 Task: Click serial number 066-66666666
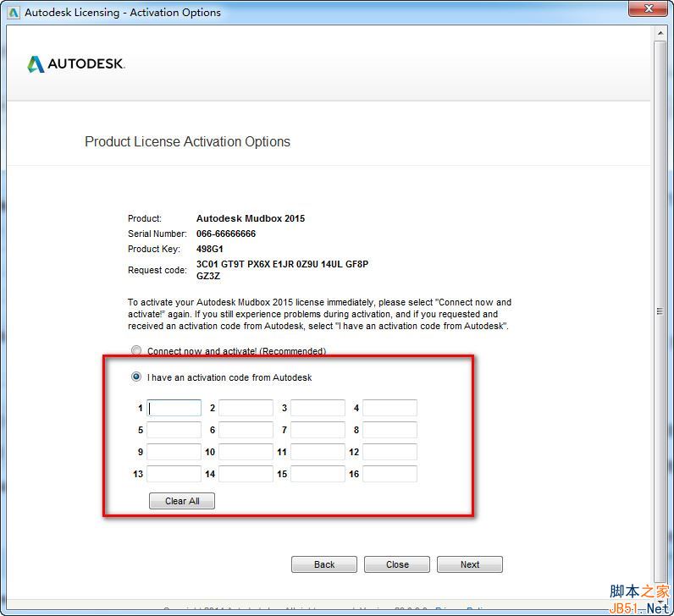click(226, 234)
